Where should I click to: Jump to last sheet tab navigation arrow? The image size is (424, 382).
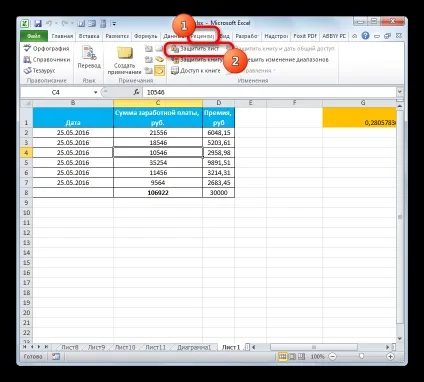(46, 347)
